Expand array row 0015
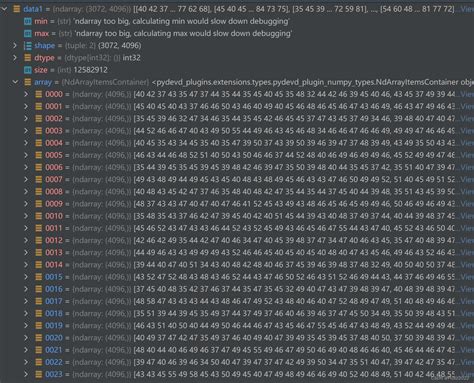The height and width of the screenshot is (383, 474). [26, 277]
